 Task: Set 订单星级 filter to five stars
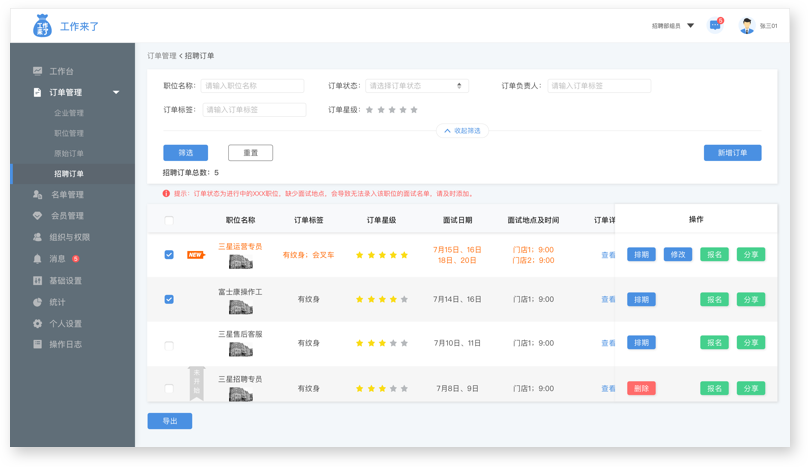[x=414, y=110]
